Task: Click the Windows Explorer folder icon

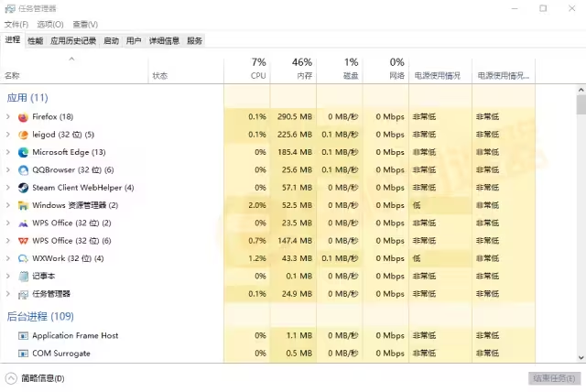Action: [23, 205]
